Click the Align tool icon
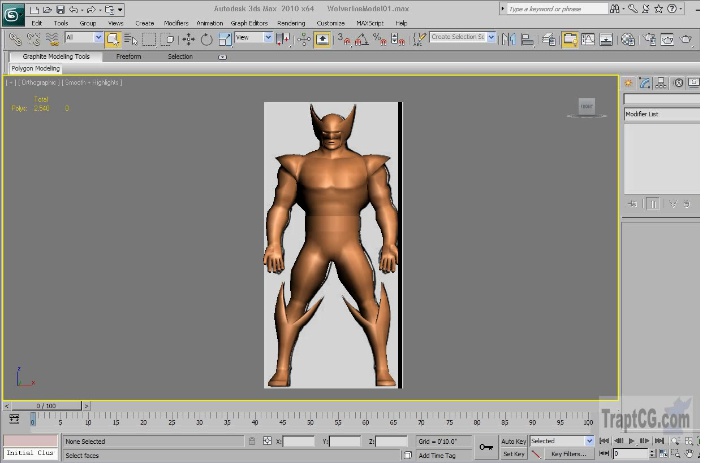 (527, 39)
